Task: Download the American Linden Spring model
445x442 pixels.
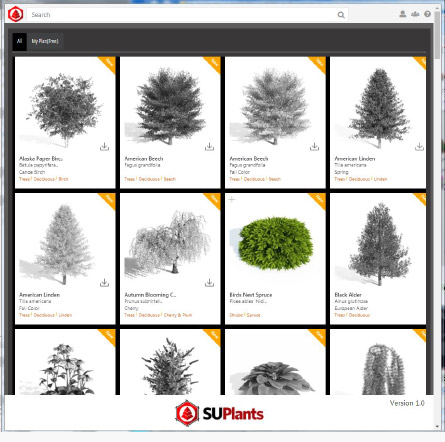Action: [419, 147]
